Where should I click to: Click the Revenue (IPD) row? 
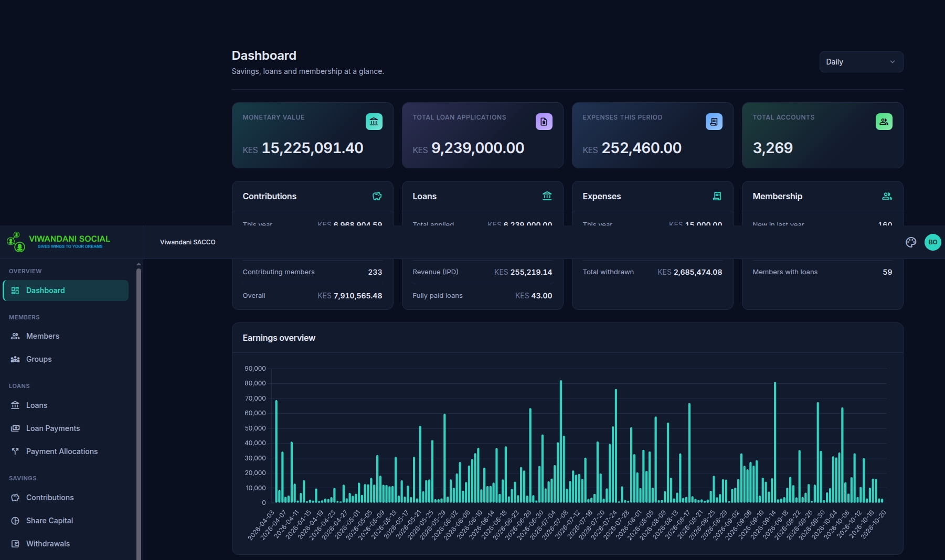[x=482, y=272]
